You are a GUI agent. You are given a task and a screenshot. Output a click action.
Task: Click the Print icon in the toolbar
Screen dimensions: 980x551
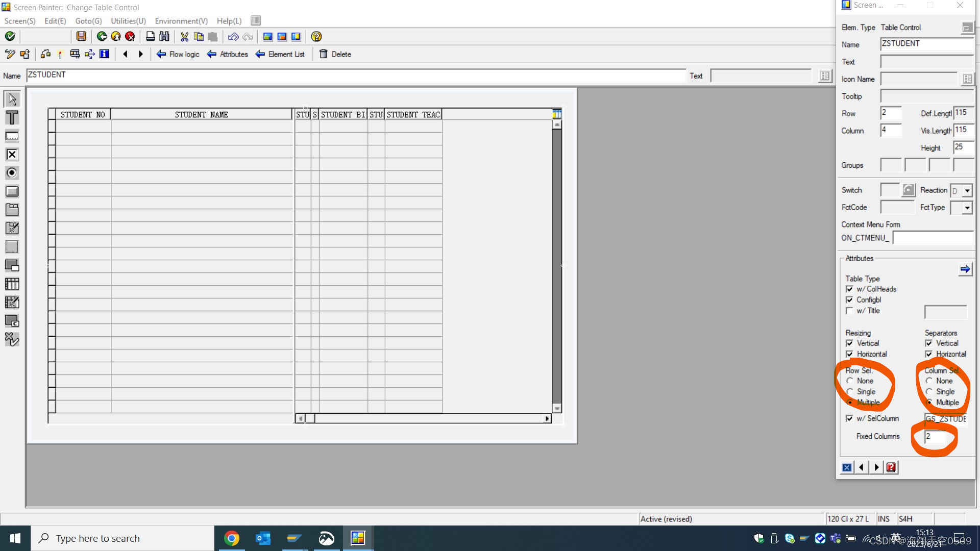click(150, 36)
